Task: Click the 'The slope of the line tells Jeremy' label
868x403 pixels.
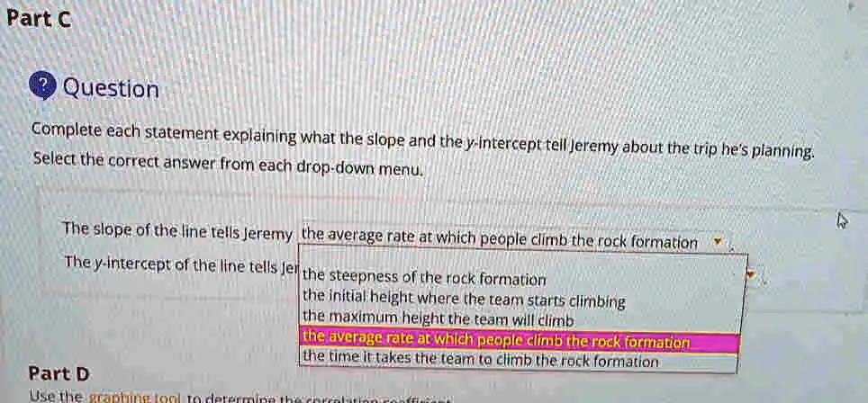Action: pos(177,232)
